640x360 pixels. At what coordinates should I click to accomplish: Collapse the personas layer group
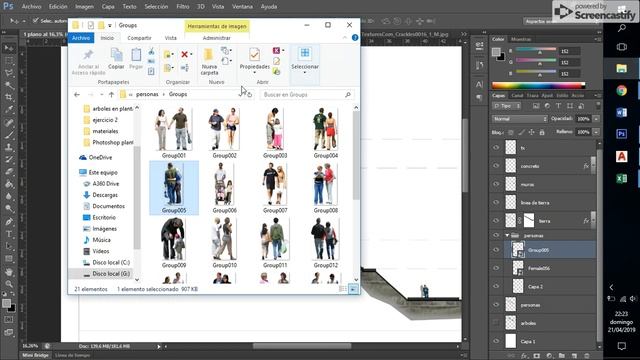pos(507,236)
